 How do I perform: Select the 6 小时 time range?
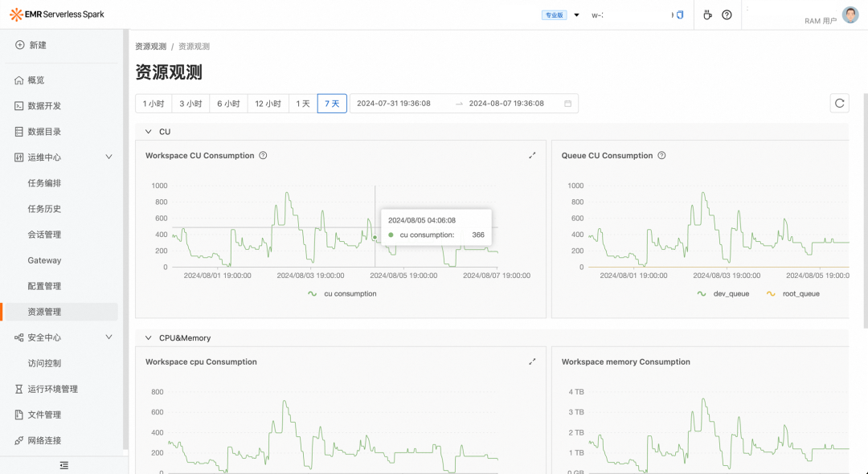click(228, 104)
